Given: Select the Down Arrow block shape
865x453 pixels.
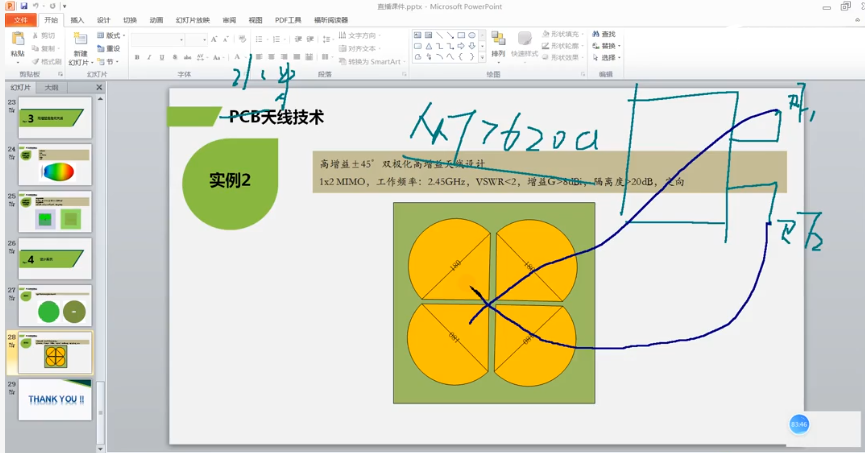Looking at the screenshot, I should click(x=472, y=46).
